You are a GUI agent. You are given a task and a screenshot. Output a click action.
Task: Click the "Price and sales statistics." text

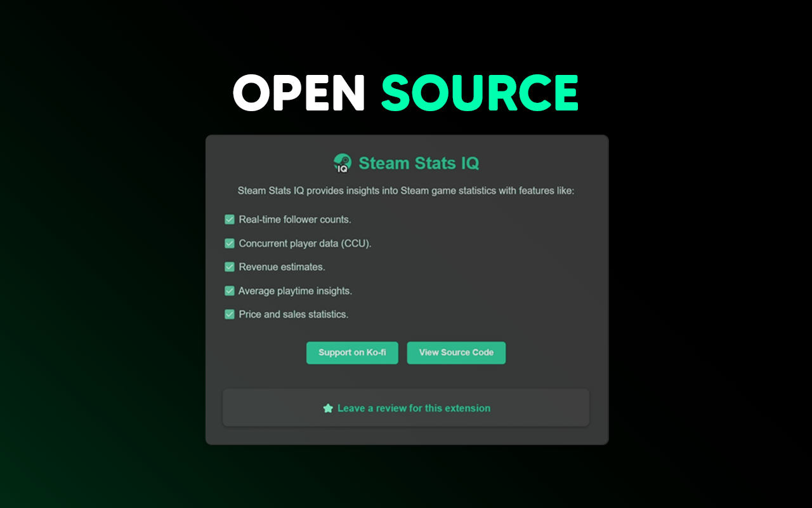point(294,314)
